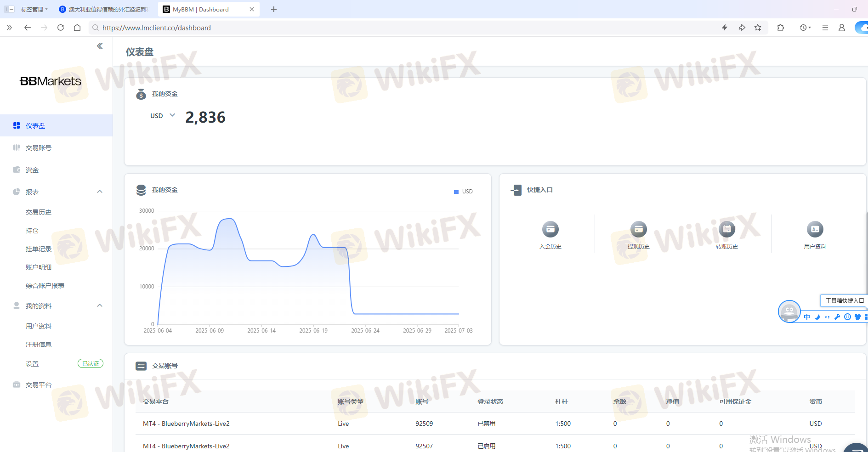Image resolution: width=868 pixels, height=452 pixels.
Task: Open the browser extensions puzzle icon
Action: coord(781,28)
